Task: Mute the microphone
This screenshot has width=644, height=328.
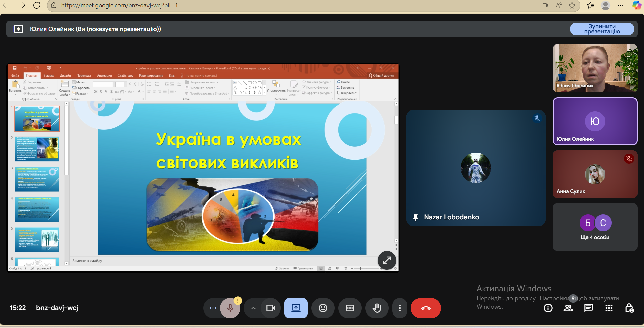Action: pos(230,308)
